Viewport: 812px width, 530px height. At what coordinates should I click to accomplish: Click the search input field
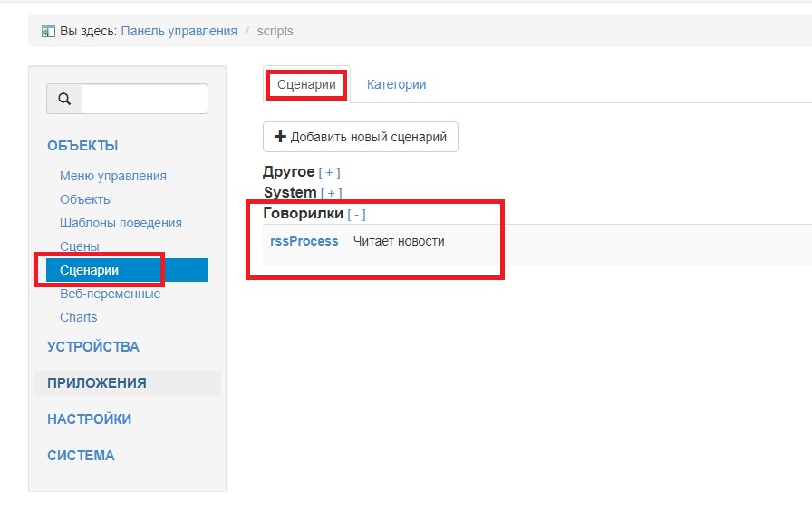coord(145,98)
